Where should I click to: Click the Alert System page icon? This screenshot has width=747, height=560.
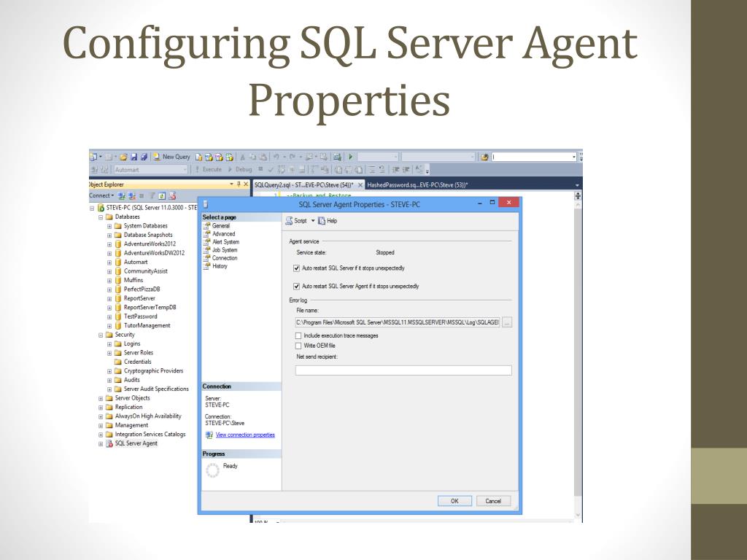206,242
